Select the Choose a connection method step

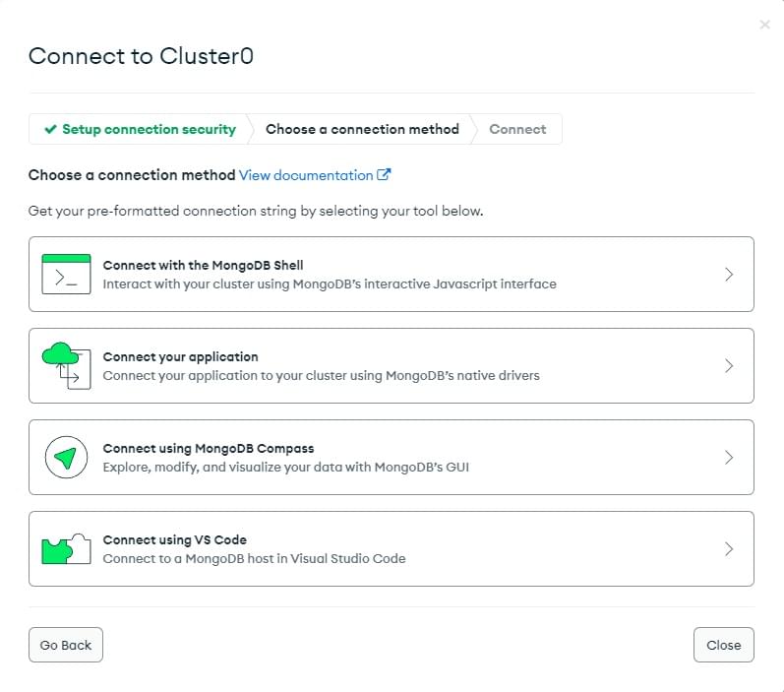[362, 129]
